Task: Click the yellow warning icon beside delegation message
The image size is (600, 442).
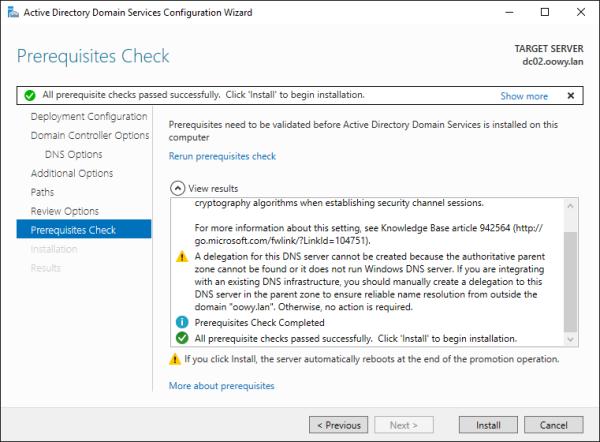Action: [x=181, y=256]
